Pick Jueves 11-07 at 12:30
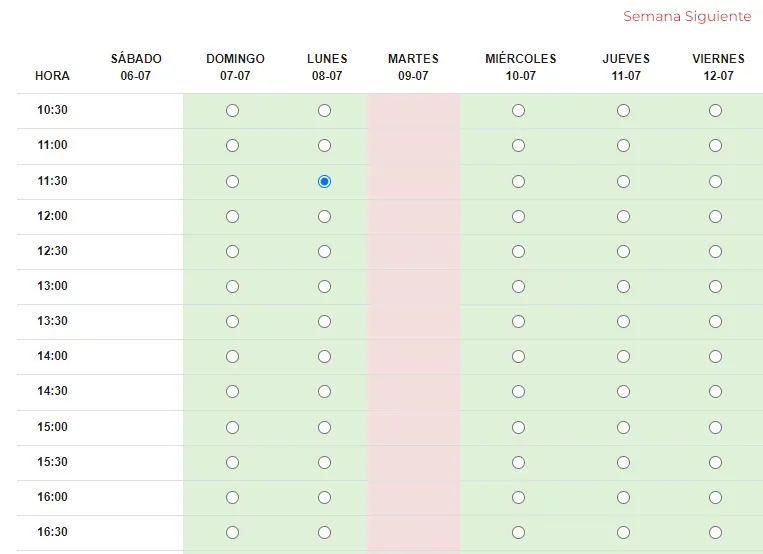Viewport: 763px width, 554px height. pos(623,251)
